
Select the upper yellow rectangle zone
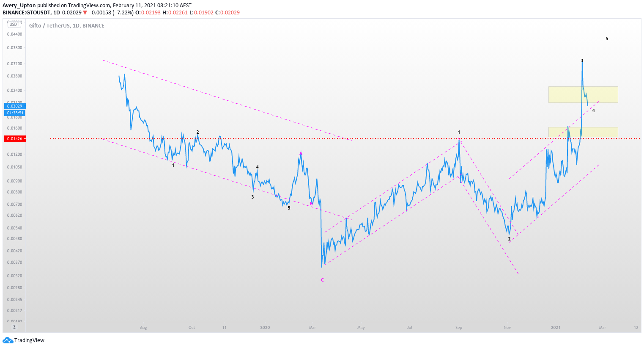(x=583, y=94)
